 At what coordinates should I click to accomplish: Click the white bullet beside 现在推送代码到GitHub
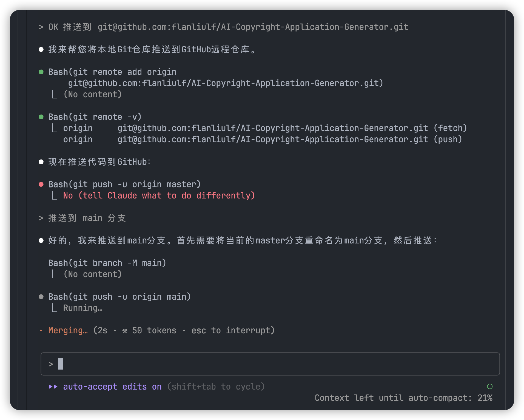[x=41, y=162]
